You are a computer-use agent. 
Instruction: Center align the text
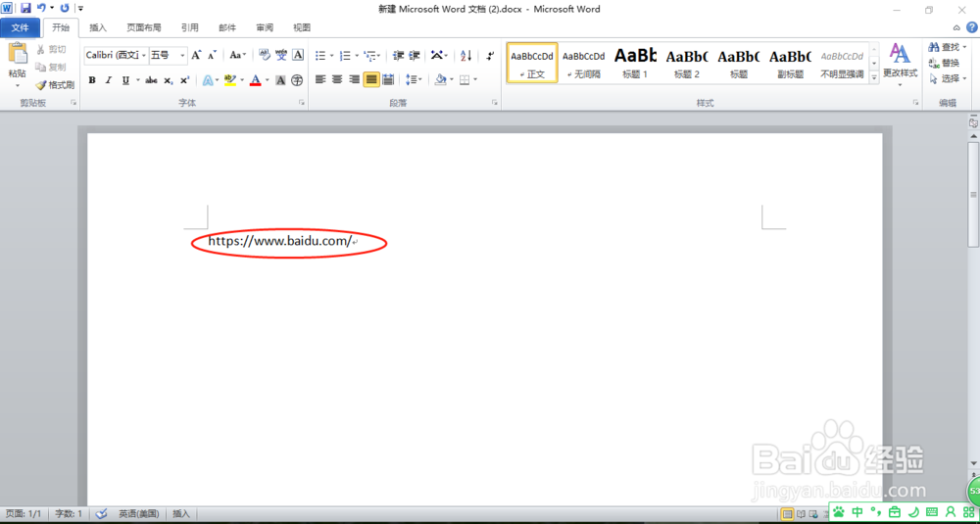(337, 79)
